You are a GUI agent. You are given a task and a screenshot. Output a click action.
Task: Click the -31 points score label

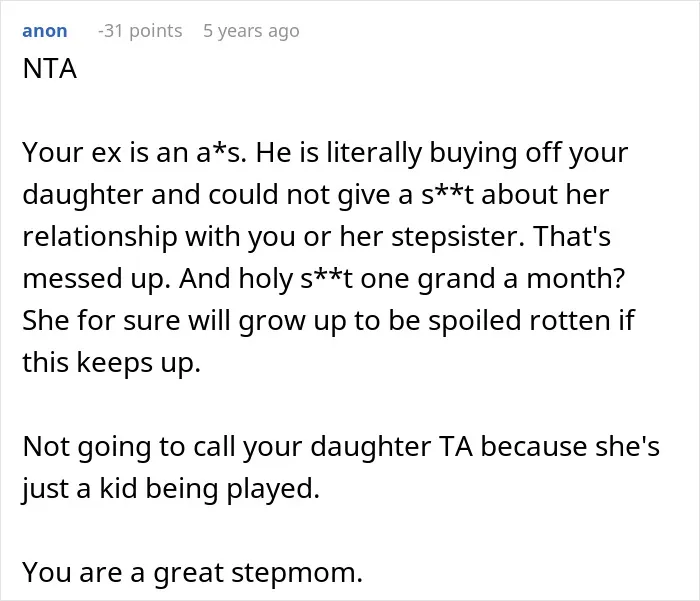(140, 31)
